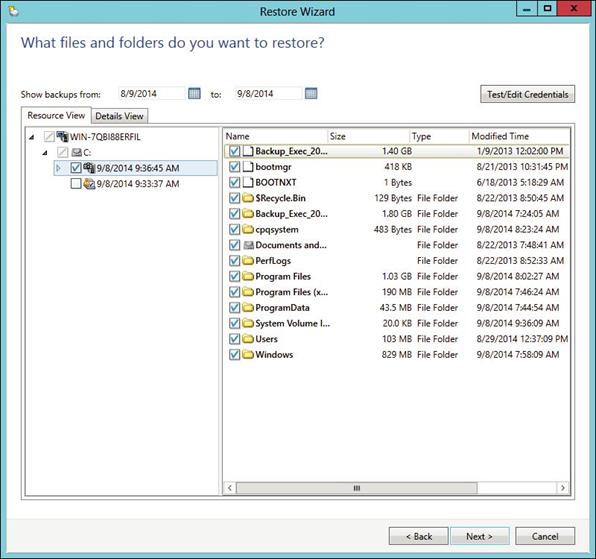Image resolution: width=596 pixels, height=559 pixels.
Task: Click the C: drive icon
Action: [77, 152]
